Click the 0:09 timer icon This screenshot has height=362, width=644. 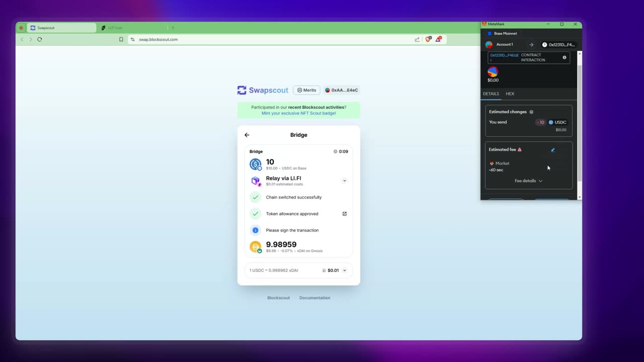coord(336,151)
